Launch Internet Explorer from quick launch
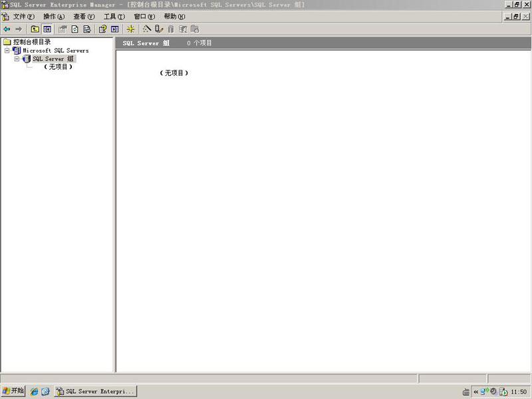532x399 pixels. coord(34,392)
